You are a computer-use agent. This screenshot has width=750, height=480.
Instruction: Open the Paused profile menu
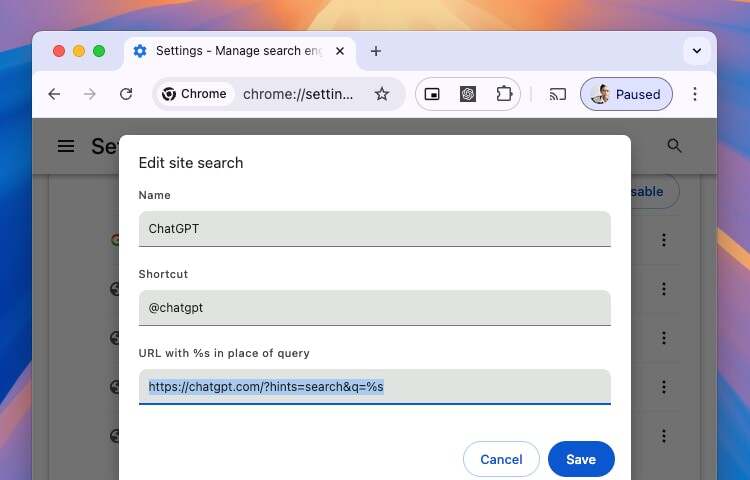(626, 94)
